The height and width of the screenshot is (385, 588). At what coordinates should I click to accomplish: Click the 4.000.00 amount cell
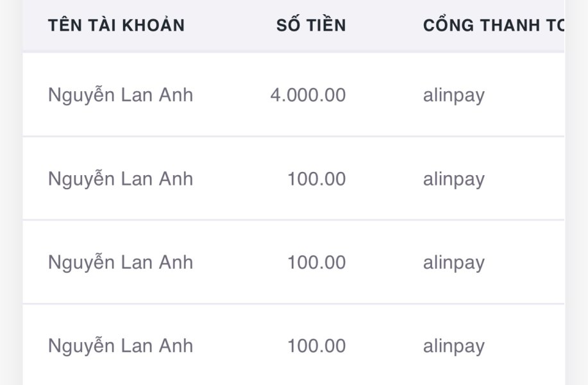[x=308, y=95]
